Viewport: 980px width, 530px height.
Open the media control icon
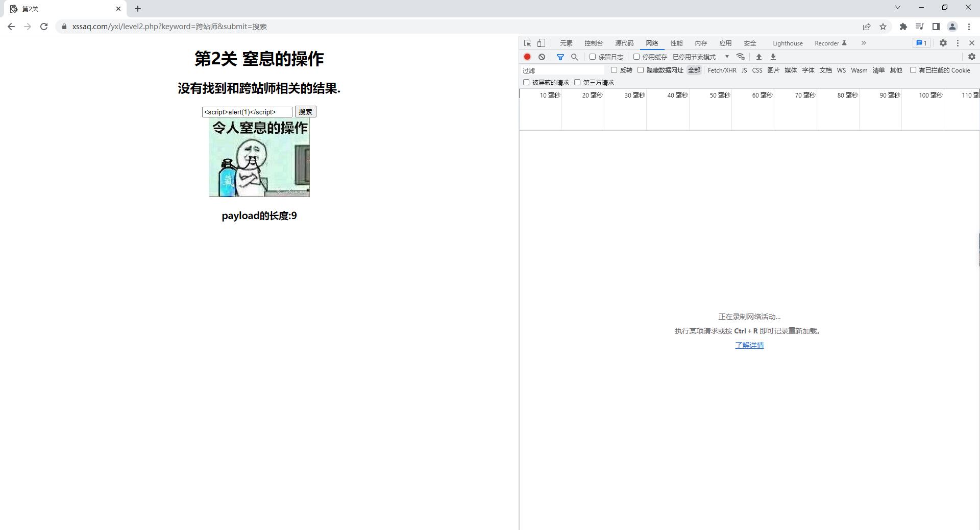click(920, 27)
